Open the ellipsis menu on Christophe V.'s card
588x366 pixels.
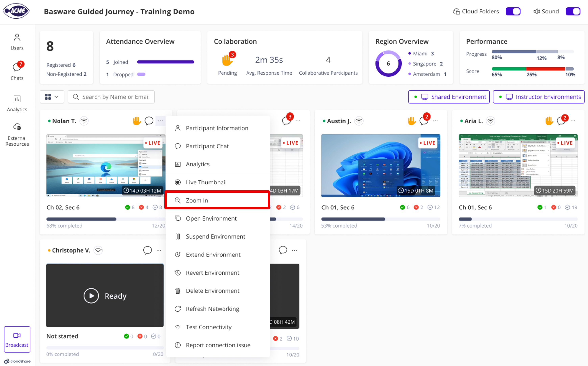tap(159, 250)
